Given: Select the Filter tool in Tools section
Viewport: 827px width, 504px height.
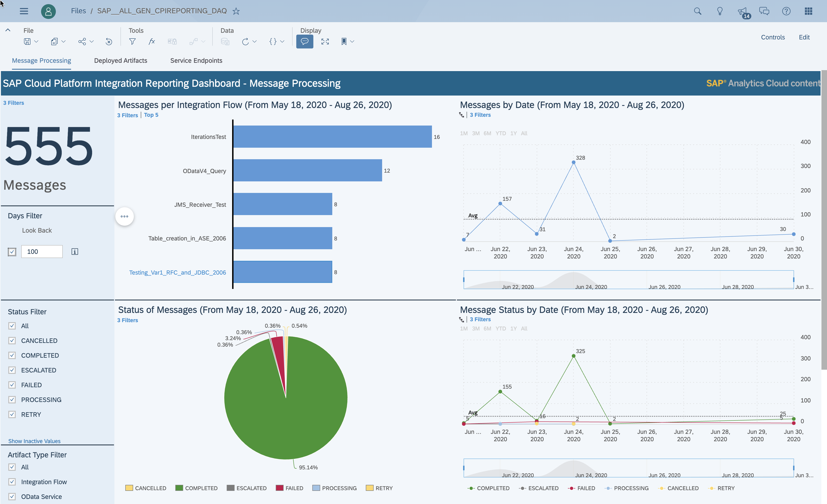Looking at the screenshot, I should click(133, 41).
